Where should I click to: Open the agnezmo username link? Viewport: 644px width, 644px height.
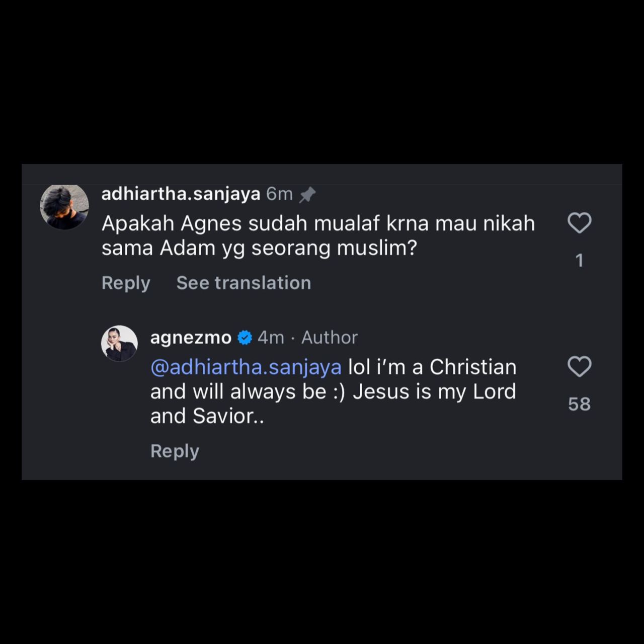click(191, 338)
